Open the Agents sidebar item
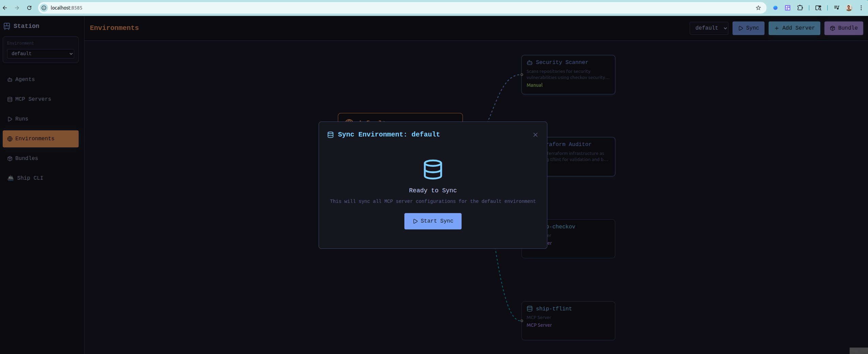Screen dimensions: 868x354 click(41, 79)
